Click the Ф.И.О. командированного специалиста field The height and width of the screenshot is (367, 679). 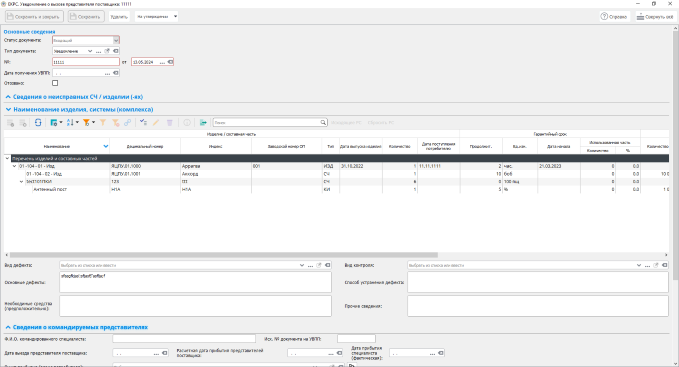(184, 339)
